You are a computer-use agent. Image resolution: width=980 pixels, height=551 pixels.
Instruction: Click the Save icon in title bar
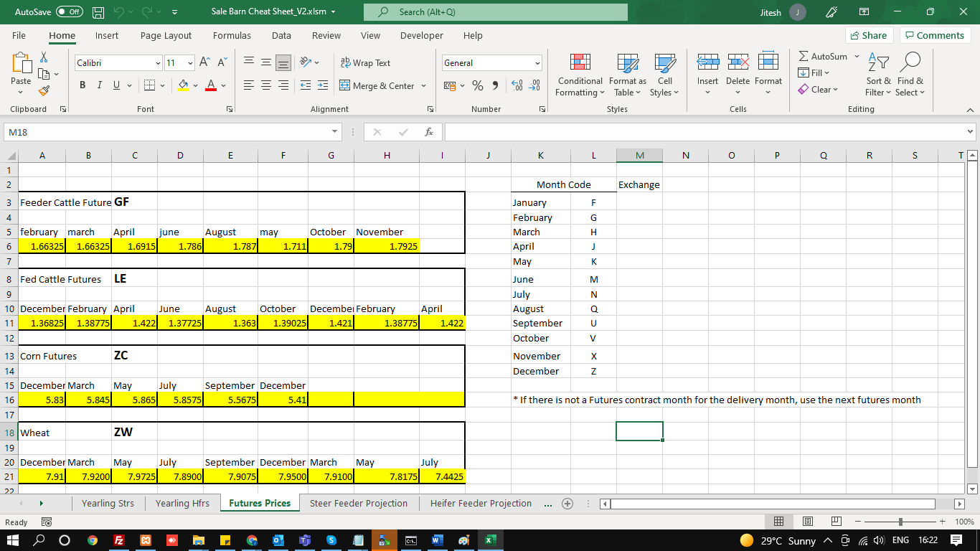point(99,12)
